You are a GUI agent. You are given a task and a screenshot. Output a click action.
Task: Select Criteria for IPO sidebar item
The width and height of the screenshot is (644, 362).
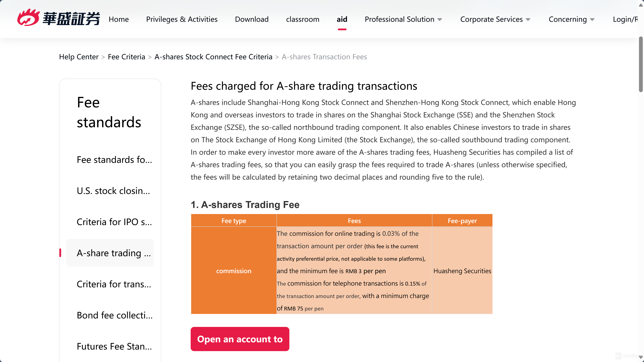[x=114, y=222]
